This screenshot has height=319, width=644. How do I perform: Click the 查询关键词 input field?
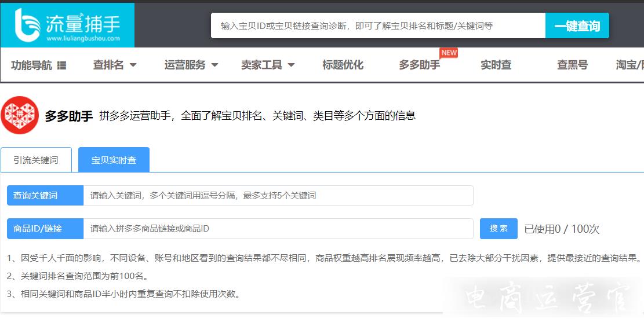tap(278, 196)
